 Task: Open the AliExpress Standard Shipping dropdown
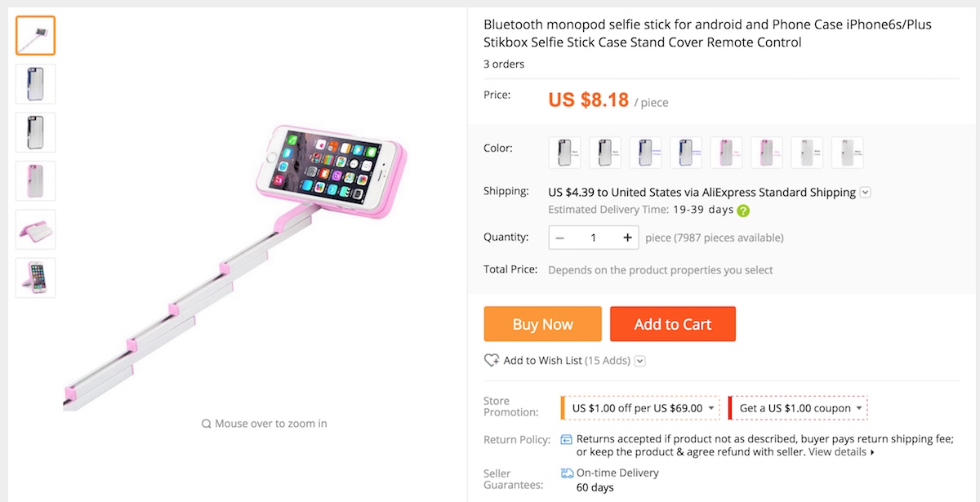(865, 192)
